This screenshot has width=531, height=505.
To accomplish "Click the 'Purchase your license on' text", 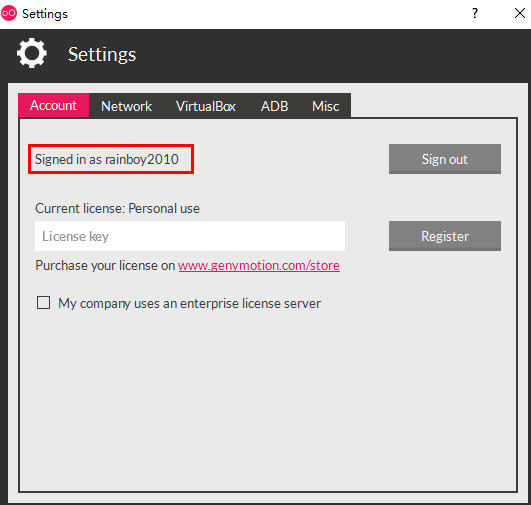I will [x=105, y=266].
